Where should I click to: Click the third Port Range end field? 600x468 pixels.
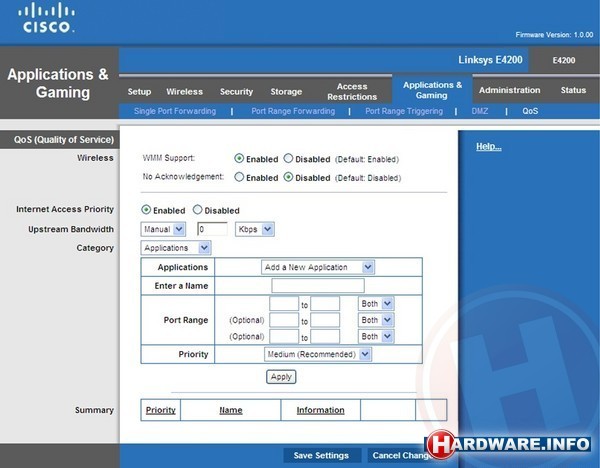325,336
